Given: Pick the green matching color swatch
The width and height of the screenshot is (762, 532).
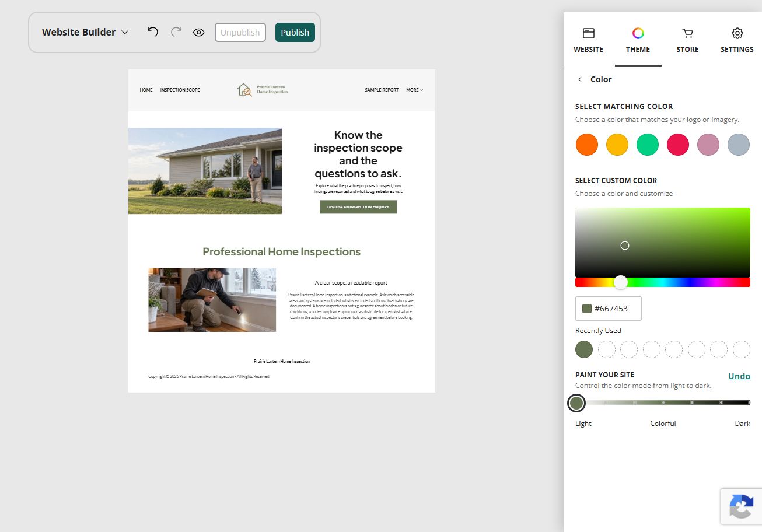Looking at the screenshot, I should [x=648, y=145].
